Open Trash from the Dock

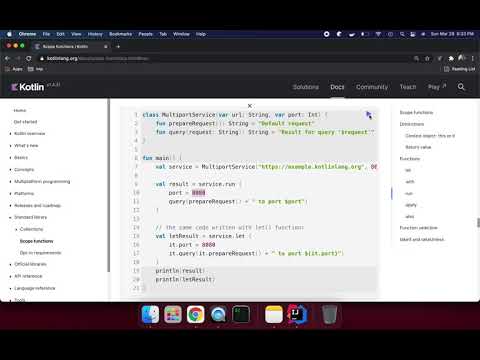329,314
